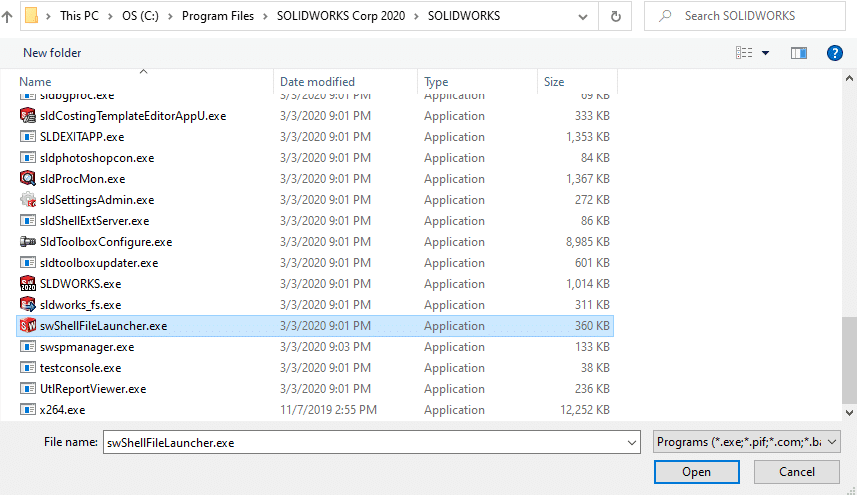Click the search magnifier icon
Image resolution: width=857 pixels, height=495 pixels.
click(665, 16)
